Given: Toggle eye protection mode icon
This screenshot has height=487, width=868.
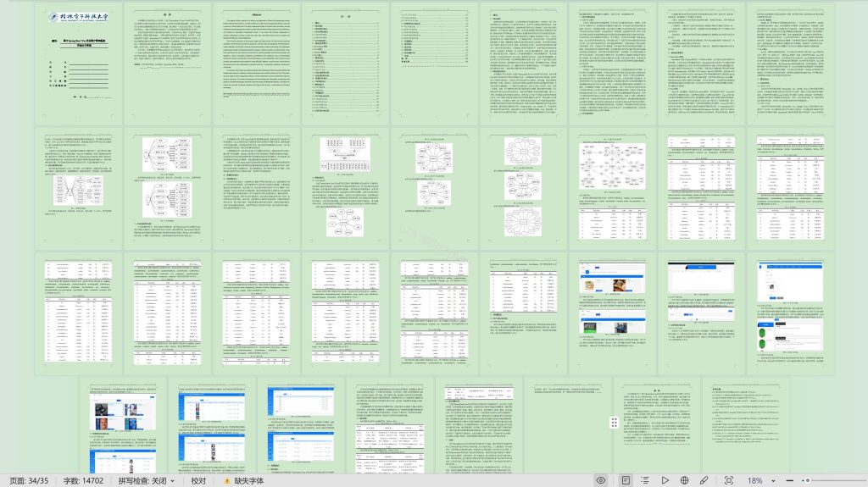Looking at the screenshot, I should point(601,480).
